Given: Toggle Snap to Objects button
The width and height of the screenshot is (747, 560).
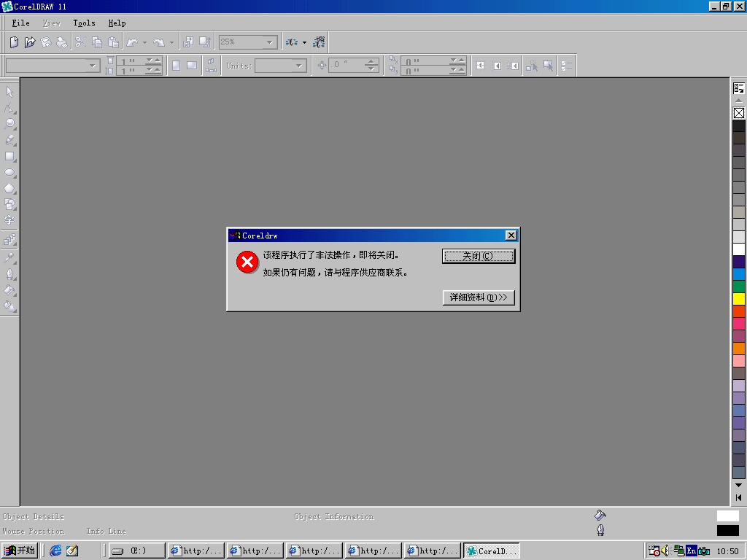Looking at the screenshot, I should click(x=513, y=66).
